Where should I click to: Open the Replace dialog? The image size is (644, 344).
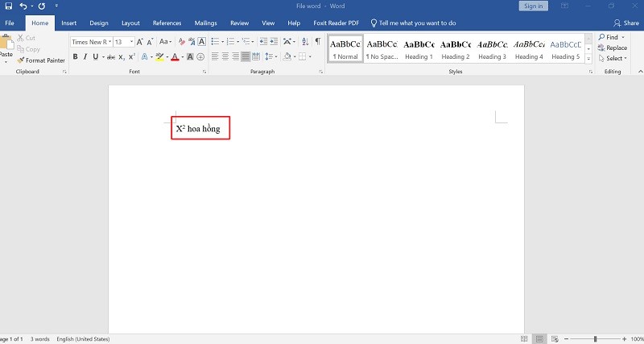613,48
